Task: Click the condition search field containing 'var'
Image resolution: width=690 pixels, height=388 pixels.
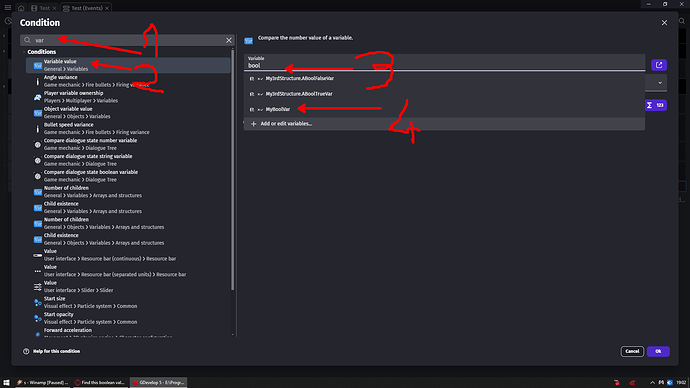Action: tap(128, 40)
